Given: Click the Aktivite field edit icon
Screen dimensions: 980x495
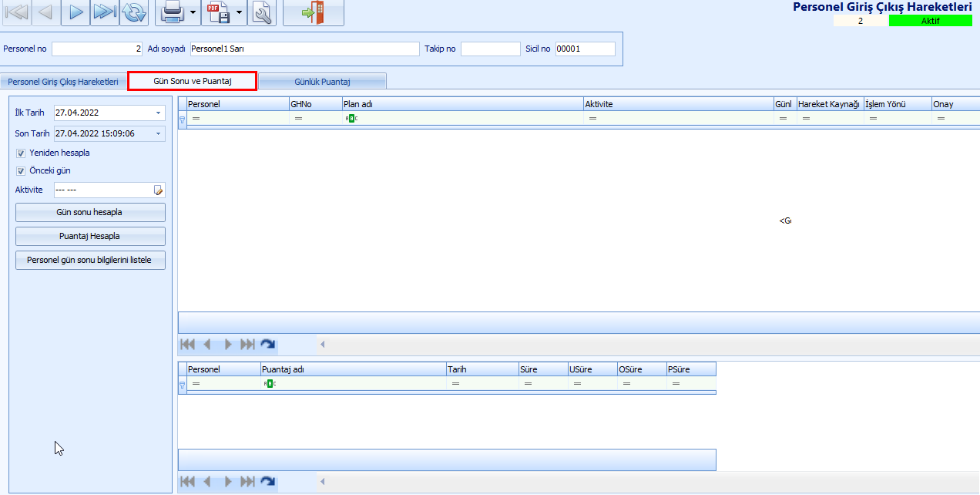Looking at the screenshot, I should 159,190.
